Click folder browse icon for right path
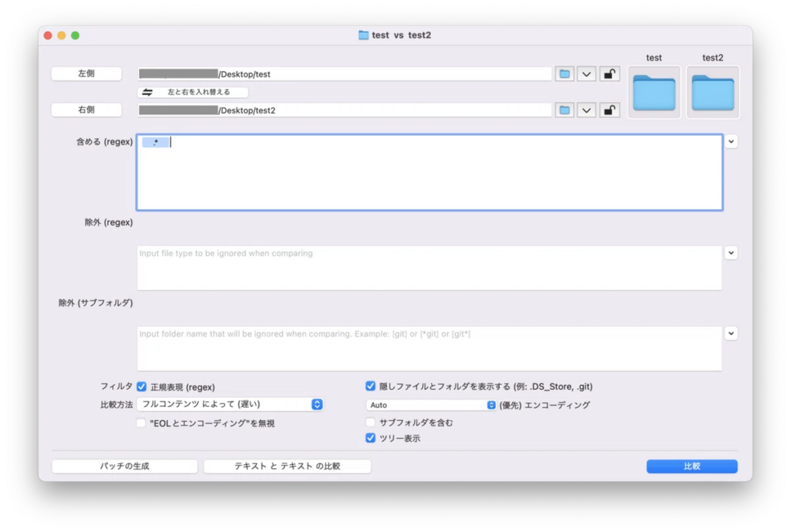The image size is (791, 532). coord(565,110)
